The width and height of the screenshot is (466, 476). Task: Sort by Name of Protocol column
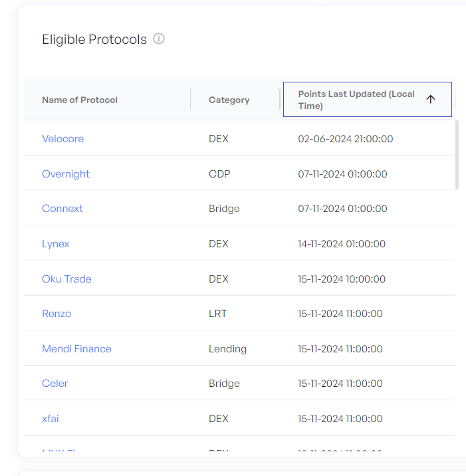point(80,100)
